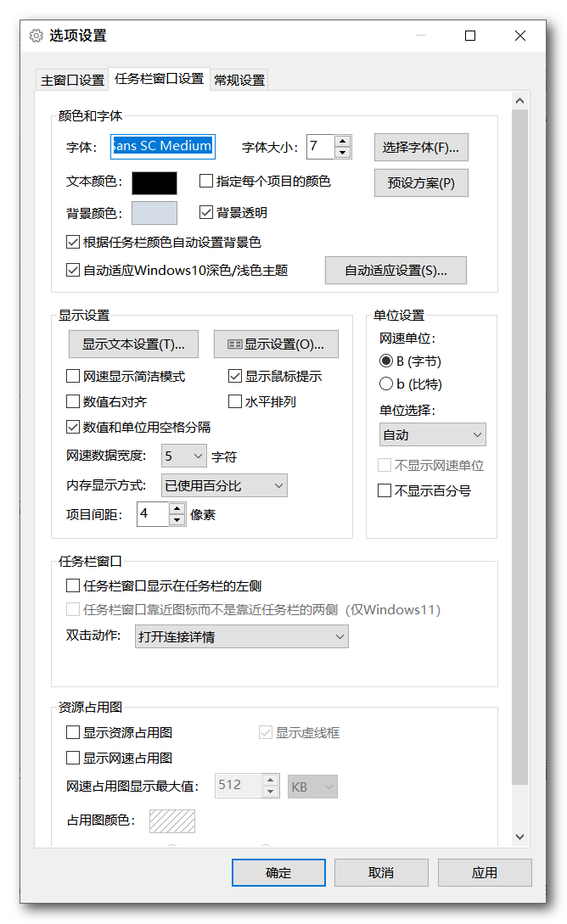Decrease 项目间距 with the down spinner arrow
Viewport: 567px width, 924px height.
tap(177, 519)
